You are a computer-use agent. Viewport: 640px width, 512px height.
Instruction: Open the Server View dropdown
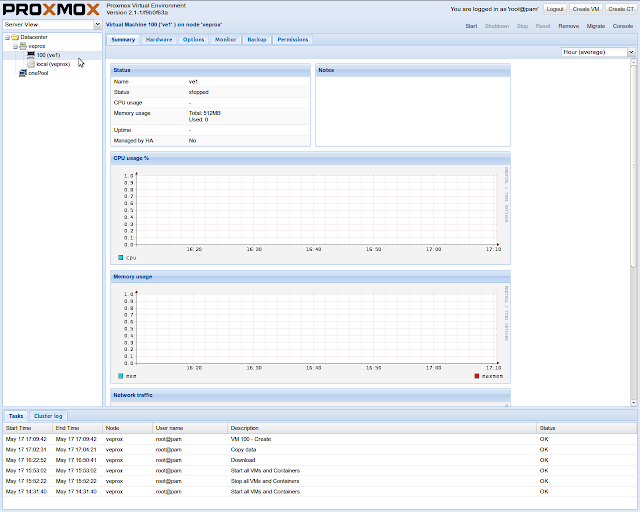(x=97, y=24)
